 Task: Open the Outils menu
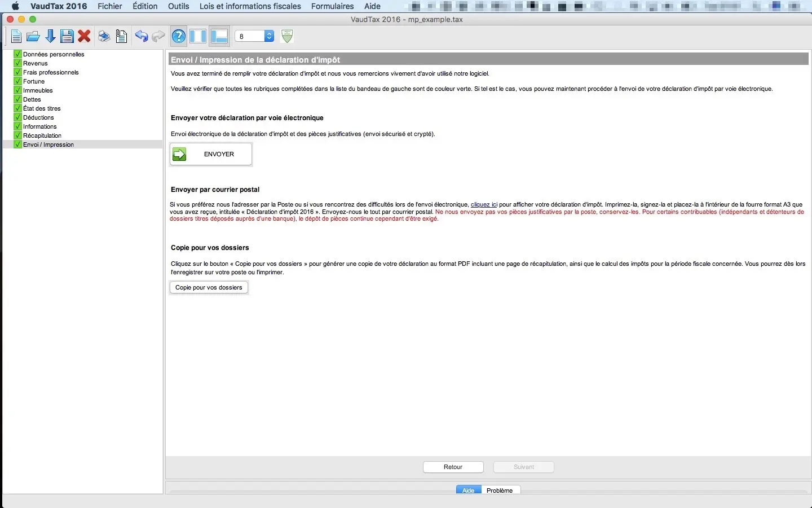click(179, 6)
